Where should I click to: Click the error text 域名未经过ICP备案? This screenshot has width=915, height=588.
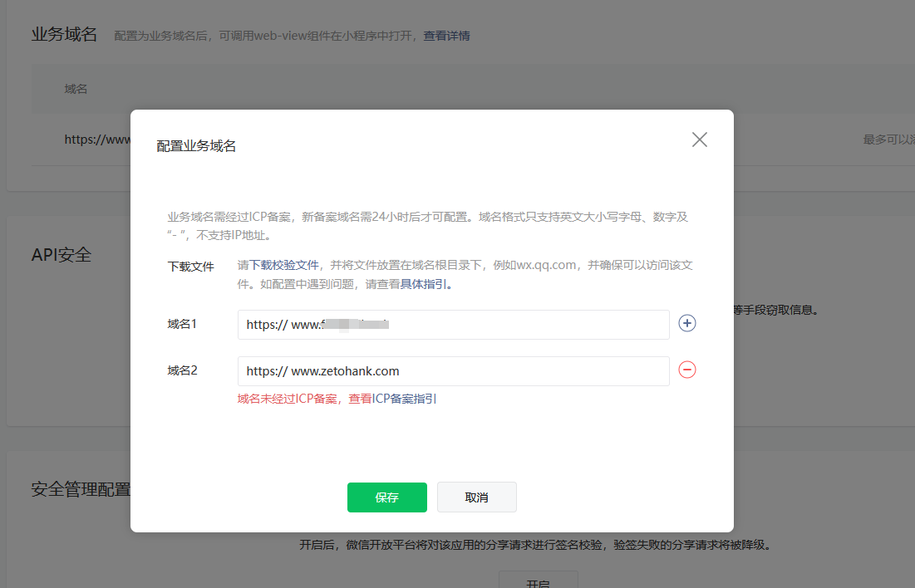tap(287, 399)
